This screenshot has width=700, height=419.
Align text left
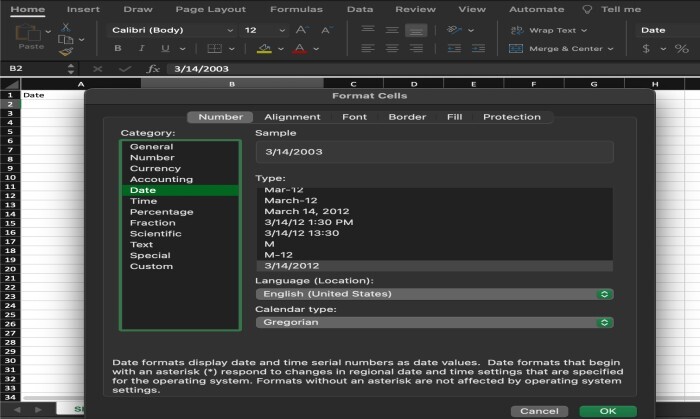368,48
